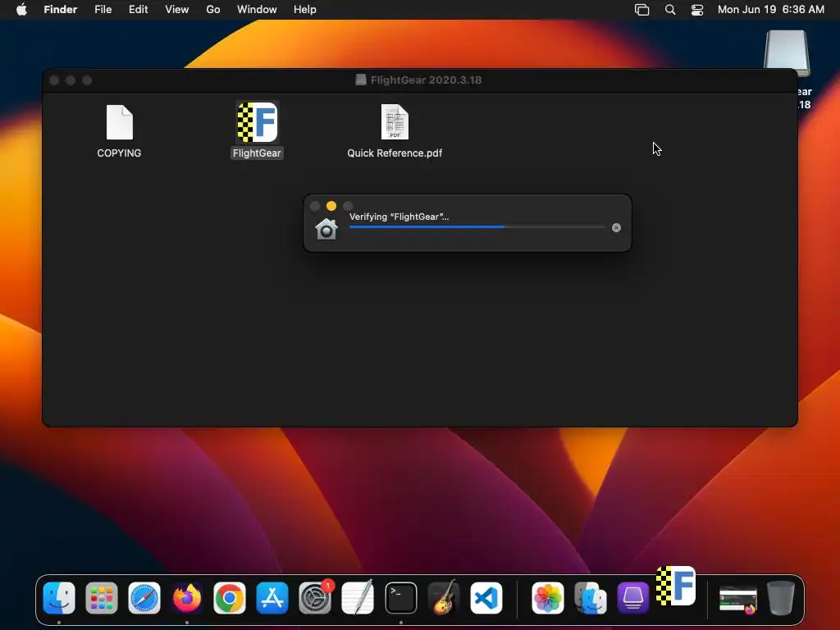Open TextEdit from the Dock

pos(358,598)
